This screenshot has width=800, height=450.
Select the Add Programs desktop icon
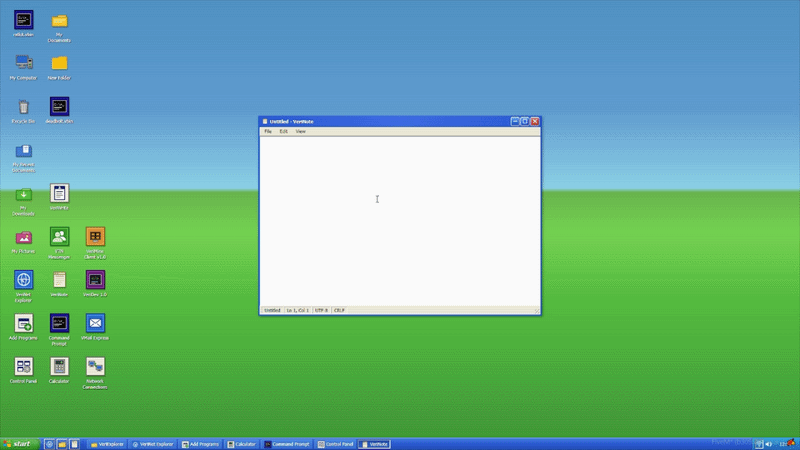[23, 327]
